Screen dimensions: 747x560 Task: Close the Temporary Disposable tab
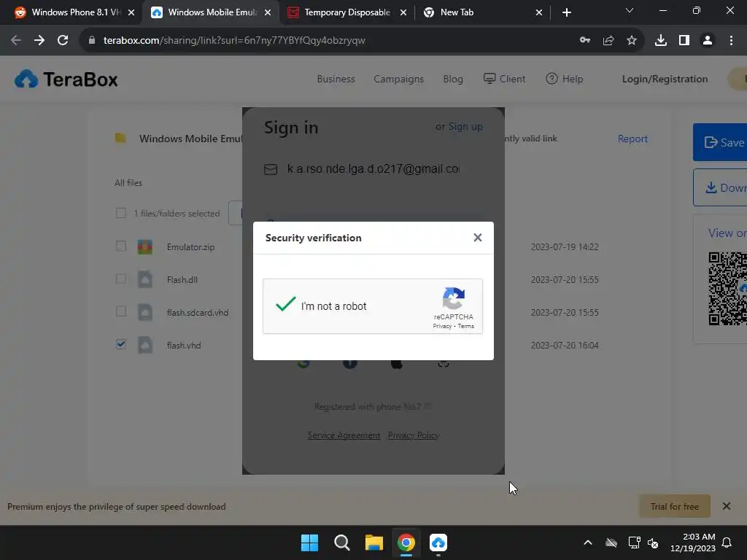[x=403, y=12]
